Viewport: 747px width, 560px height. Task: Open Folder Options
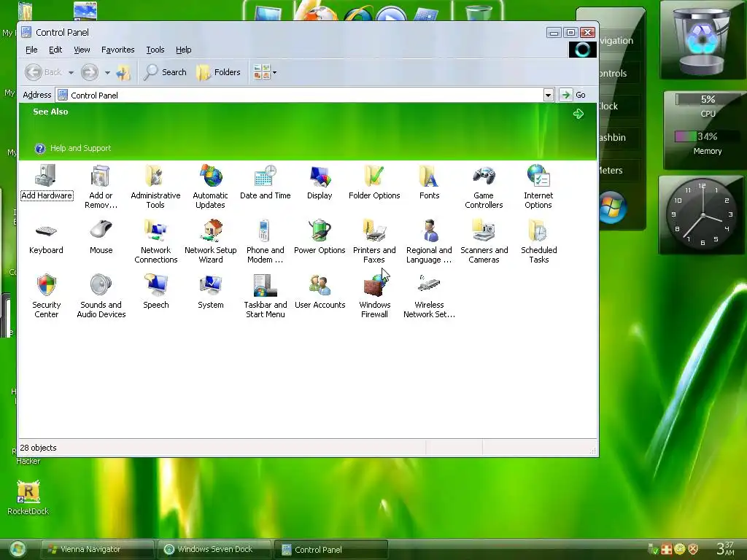(x=374, y=182)
